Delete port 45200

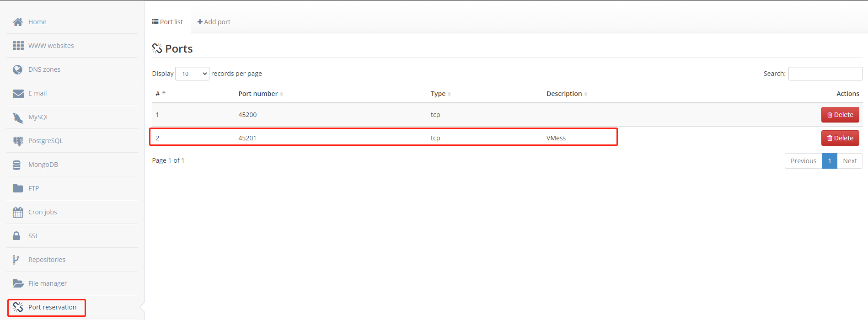tap(840, 115)
